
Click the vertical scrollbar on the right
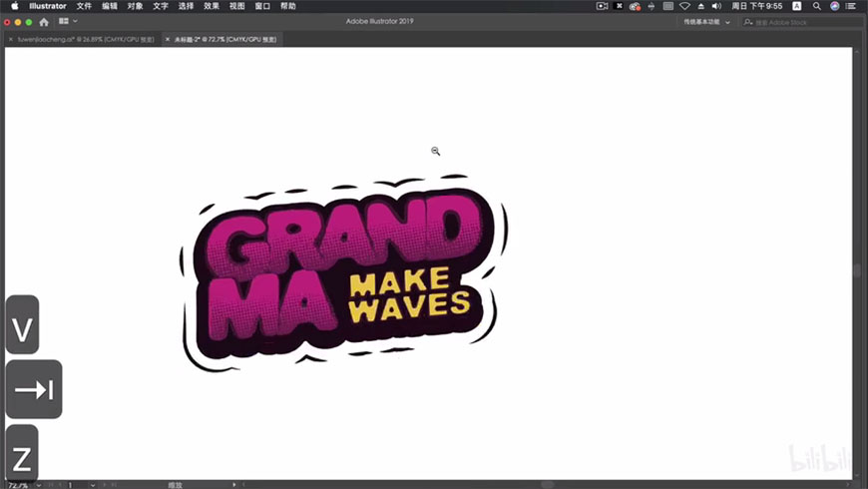[856, 270]
